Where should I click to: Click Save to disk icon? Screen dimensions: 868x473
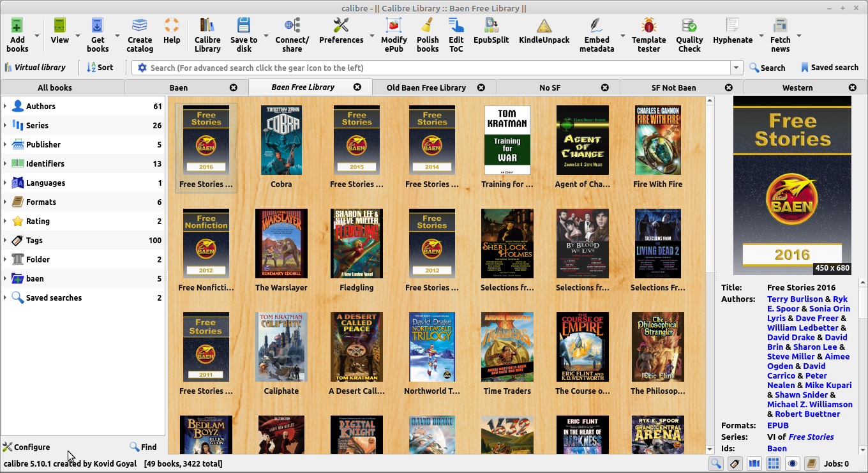[244, 26]
